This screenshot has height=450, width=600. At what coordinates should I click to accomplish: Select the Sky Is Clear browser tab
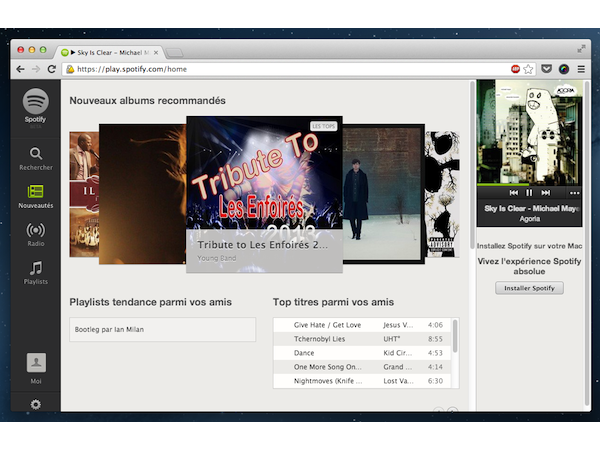[x=111, y=52]
